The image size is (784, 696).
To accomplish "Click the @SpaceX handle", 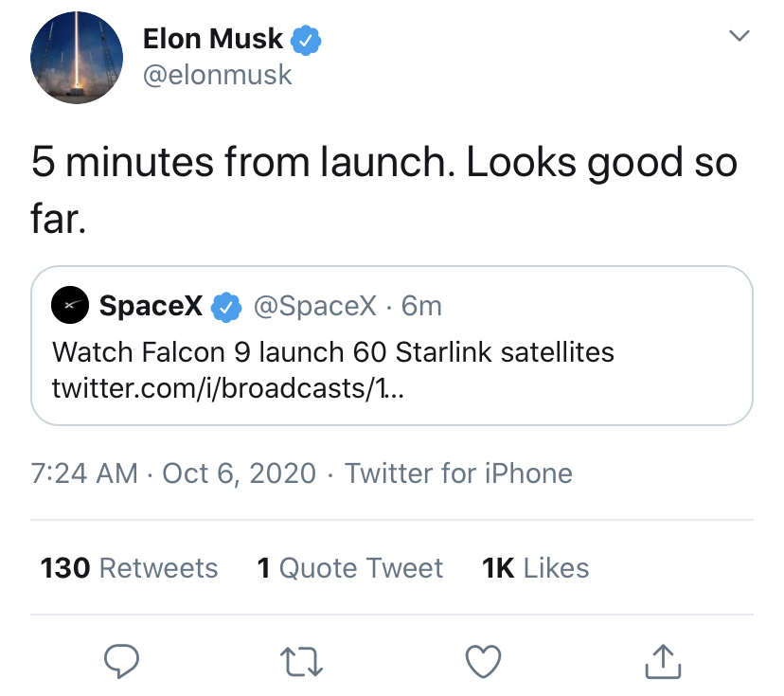I will pyautogui.click(x=314, y=306).
